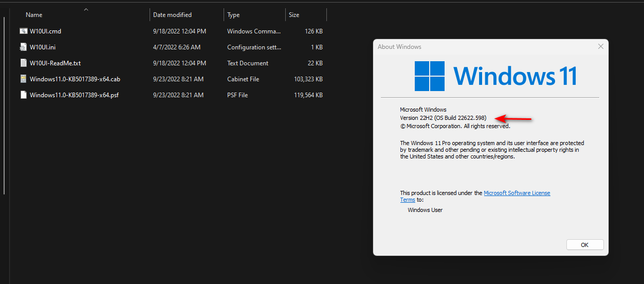Click the Cabinet File type cell
The image size is (644, 284).
tap(243, 79)
